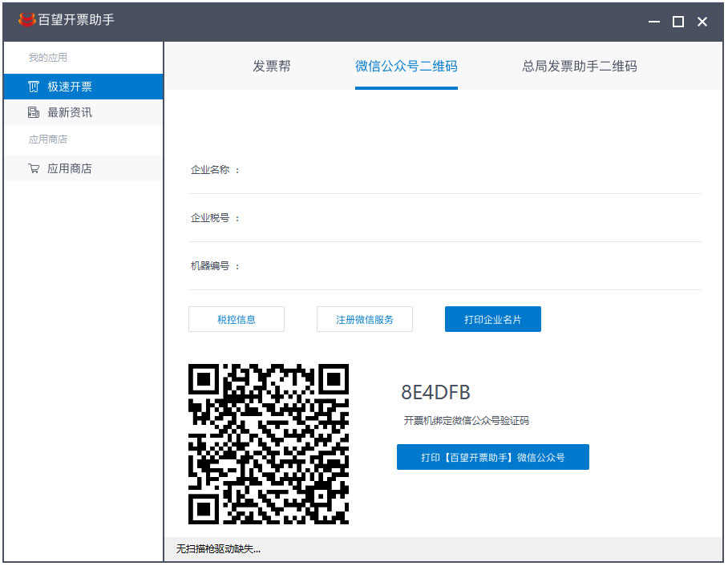Open 应用商店 sidebar item

tap(83, 168)
